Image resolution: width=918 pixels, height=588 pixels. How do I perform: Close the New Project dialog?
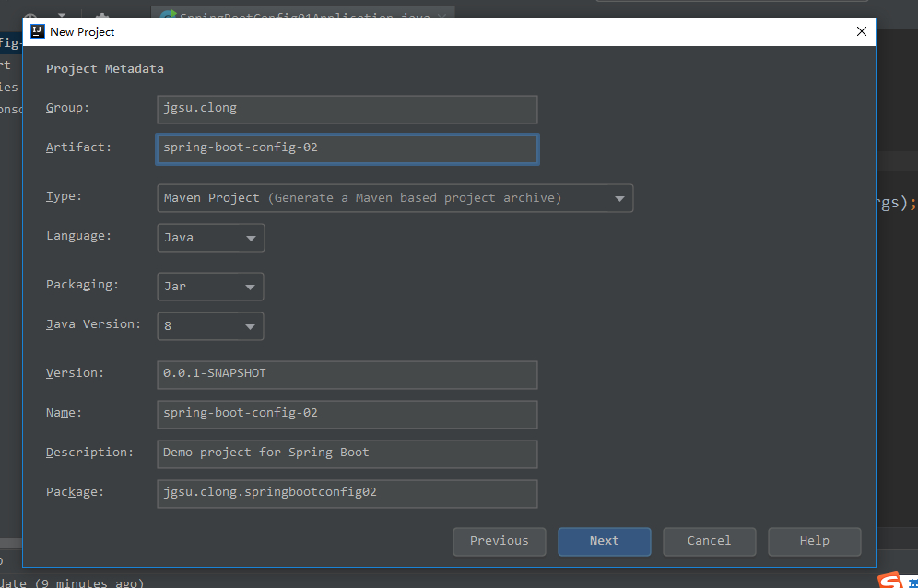tap(861, 31)
